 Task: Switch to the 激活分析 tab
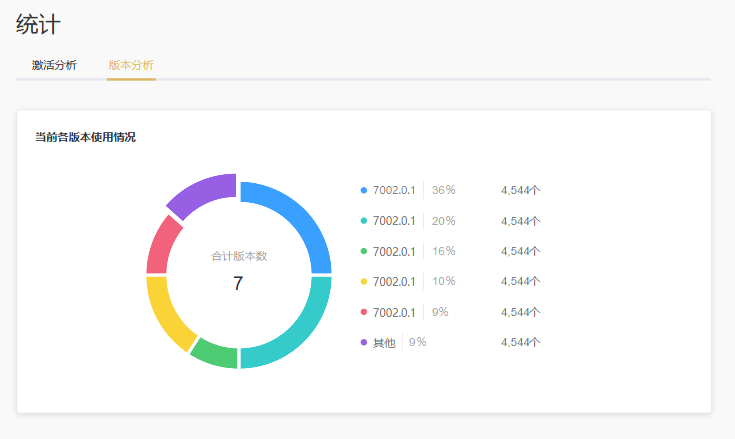pos(54,65)
